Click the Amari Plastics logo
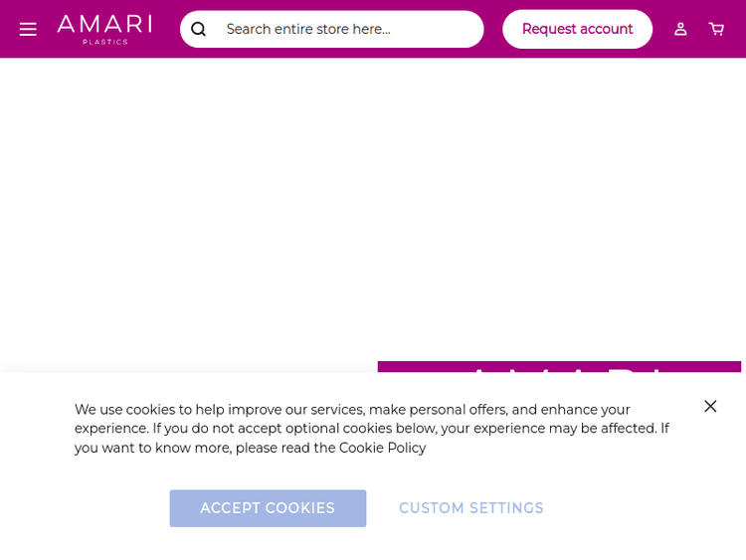The image size is (746, 560). click(x=104, y=29)
